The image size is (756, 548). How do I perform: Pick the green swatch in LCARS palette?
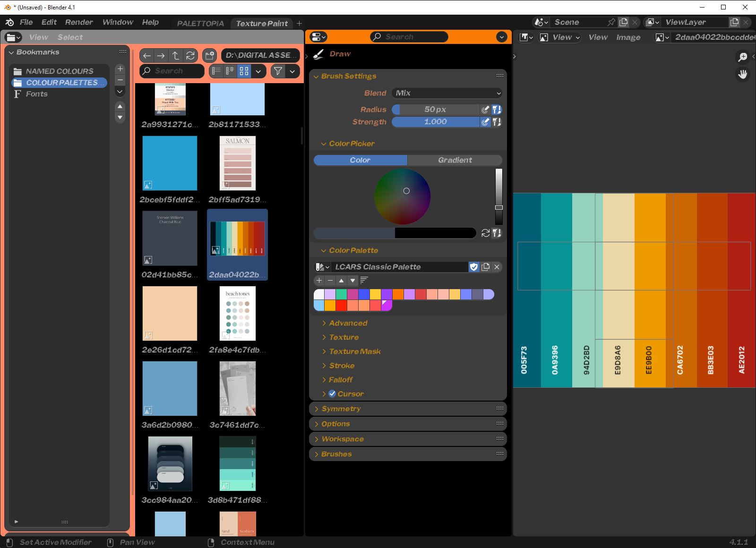(x=341, y=294)
